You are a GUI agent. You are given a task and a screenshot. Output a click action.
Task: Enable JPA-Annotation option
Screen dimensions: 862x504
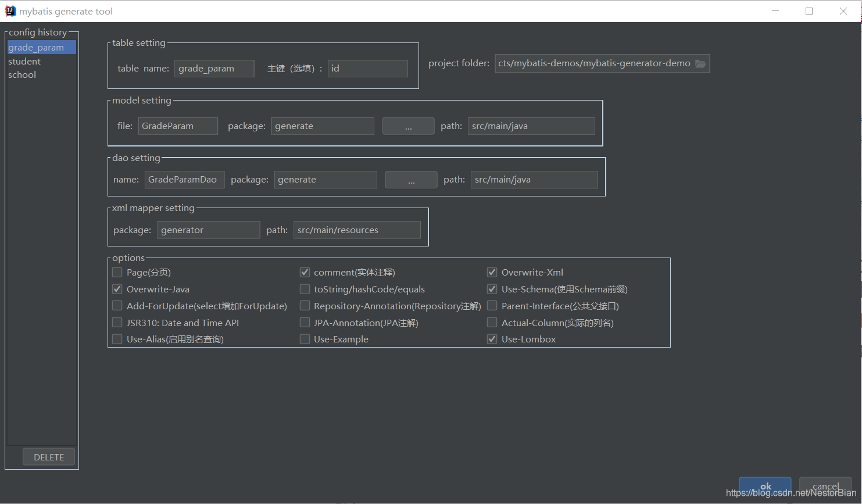click(305, 323)
